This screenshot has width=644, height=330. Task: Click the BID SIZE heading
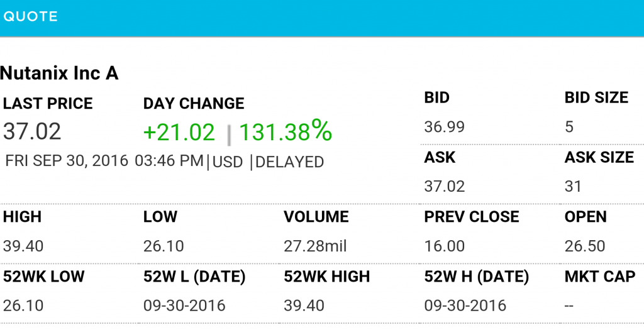tap(596, 97)
